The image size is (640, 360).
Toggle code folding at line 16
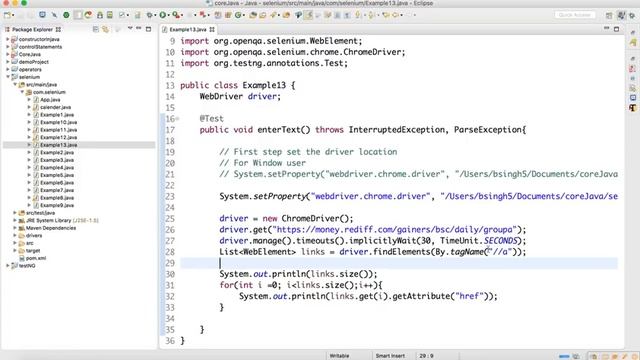[x=178, y=119]
